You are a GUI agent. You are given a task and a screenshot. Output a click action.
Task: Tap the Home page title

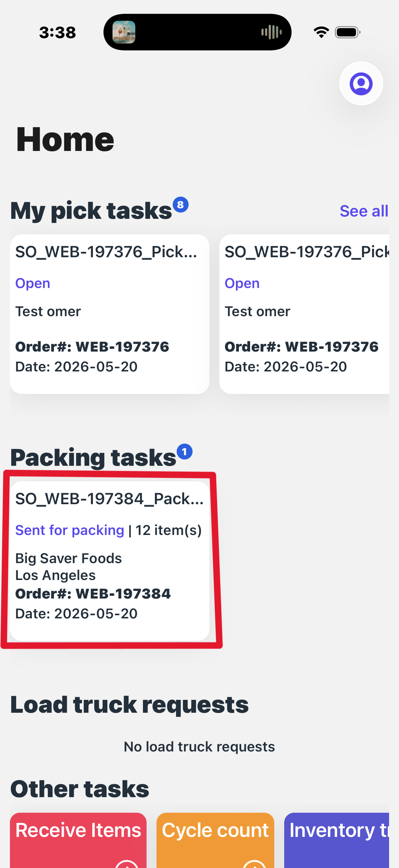point(65,139)
